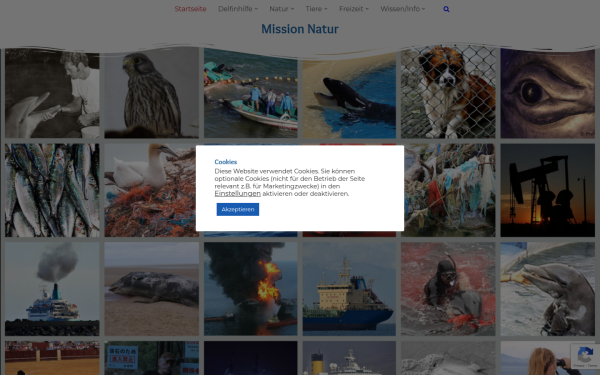
Task: Open the burning oil platform photo
Action: coord(251,289)
